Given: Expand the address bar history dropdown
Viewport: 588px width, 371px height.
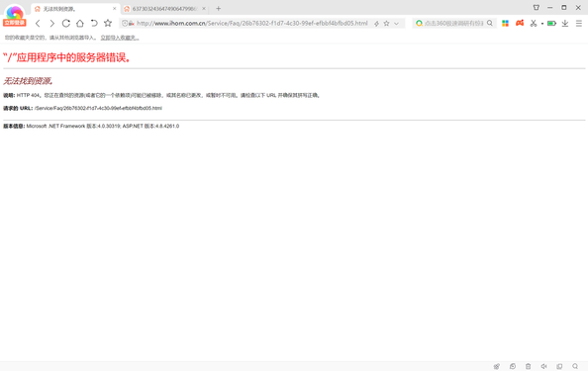Looking at the screenshot, I should click(396, 23).
